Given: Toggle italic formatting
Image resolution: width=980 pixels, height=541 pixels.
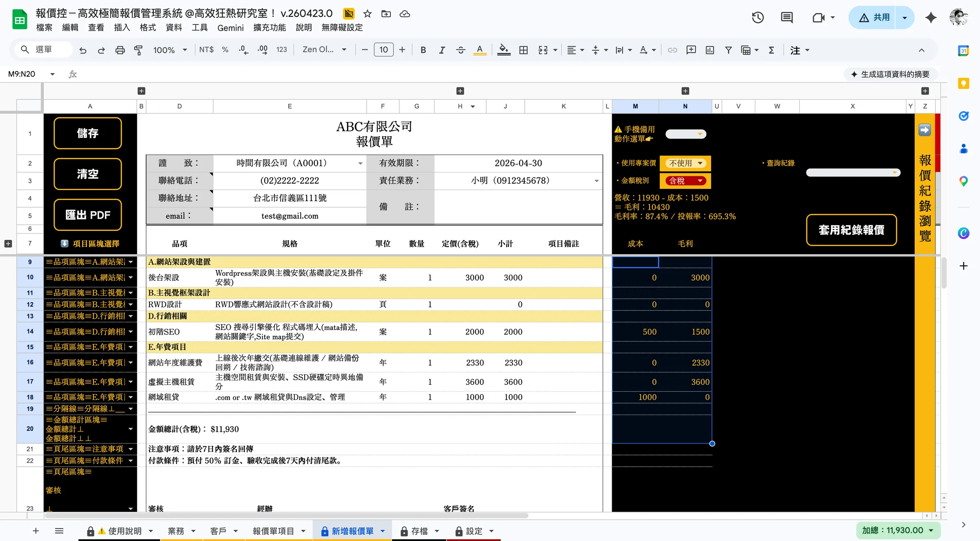Looking at the screenshot, I should pos(442,50).
